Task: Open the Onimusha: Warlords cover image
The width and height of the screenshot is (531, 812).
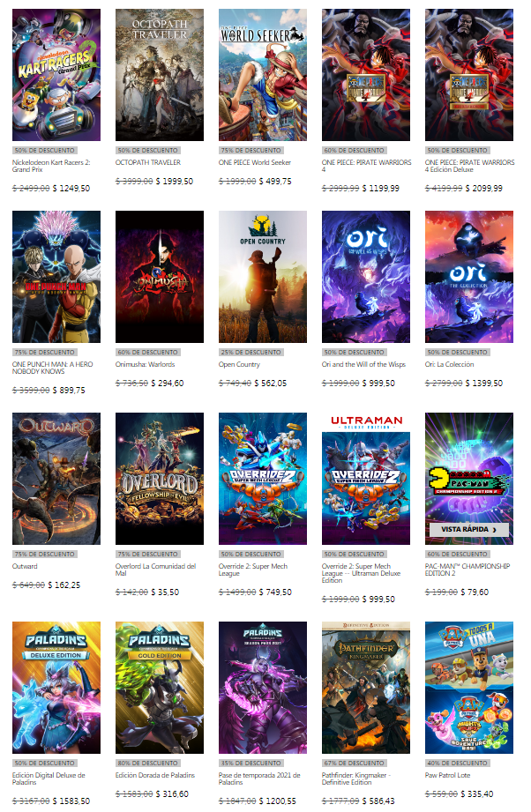Action: coord(160,277)
